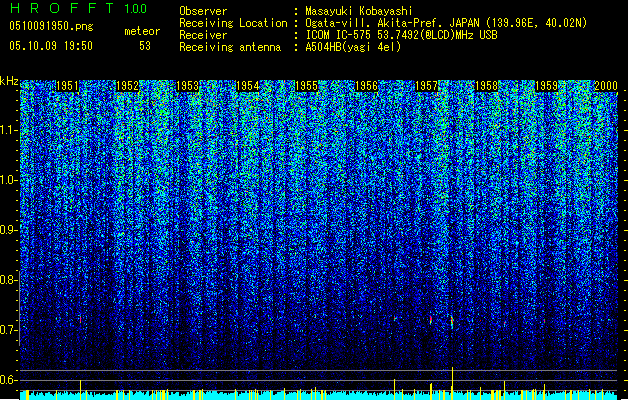Screen dimensions: 629x400
Task: Select the file name 0510091950.png
Action: [x=51, y=26]
